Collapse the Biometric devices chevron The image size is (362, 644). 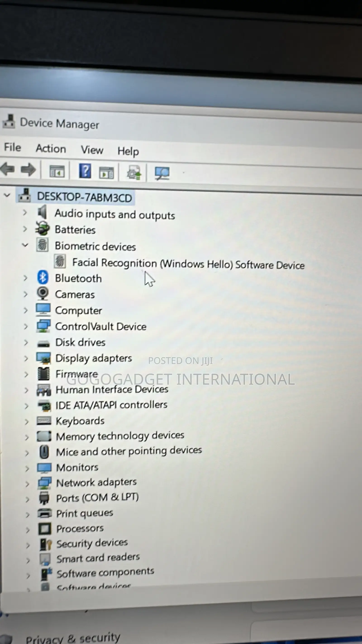25,245
